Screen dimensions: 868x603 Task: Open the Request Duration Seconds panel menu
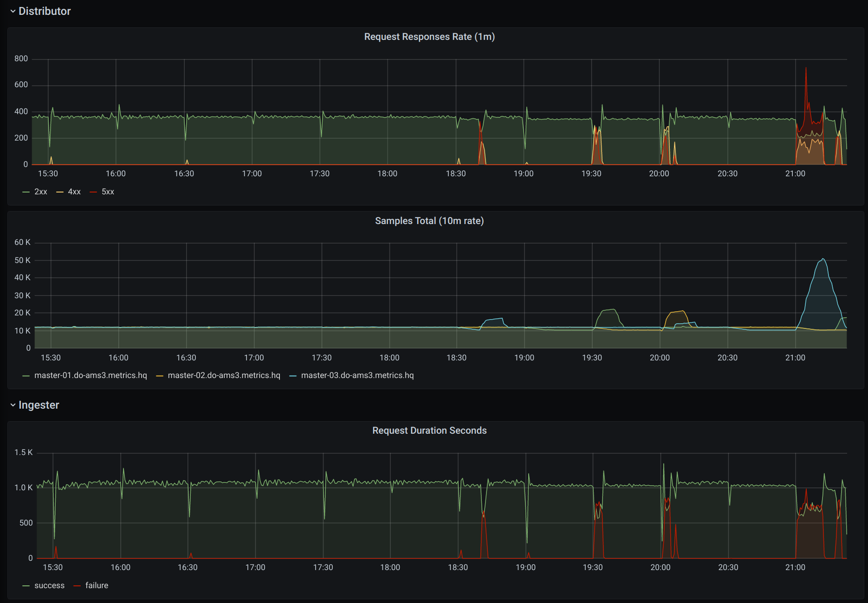(x=429, y=430)
